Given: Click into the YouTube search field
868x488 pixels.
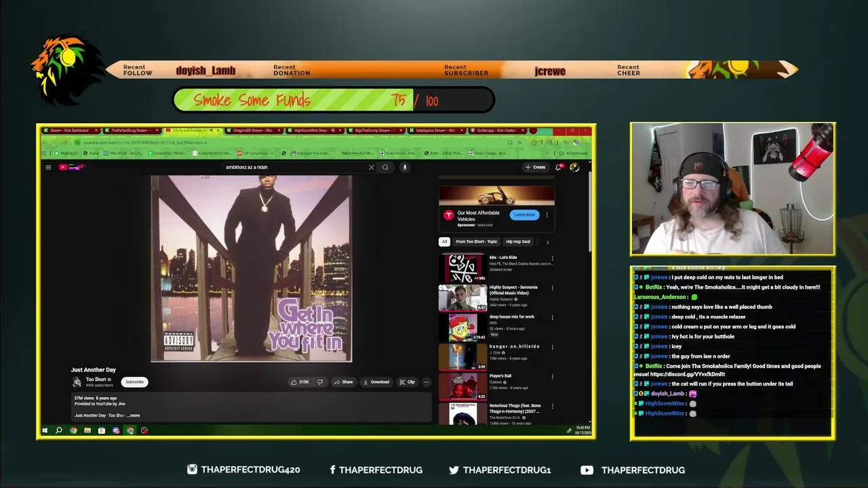Looking at the screenshot, I should point(295,167).
